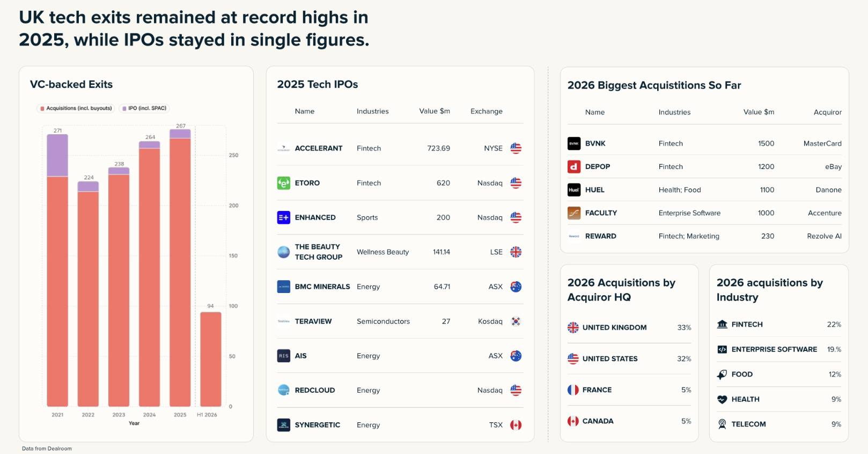Screen dimensions: 868x454
Task: Click the flag next to United States
Action: pos(573,358)
